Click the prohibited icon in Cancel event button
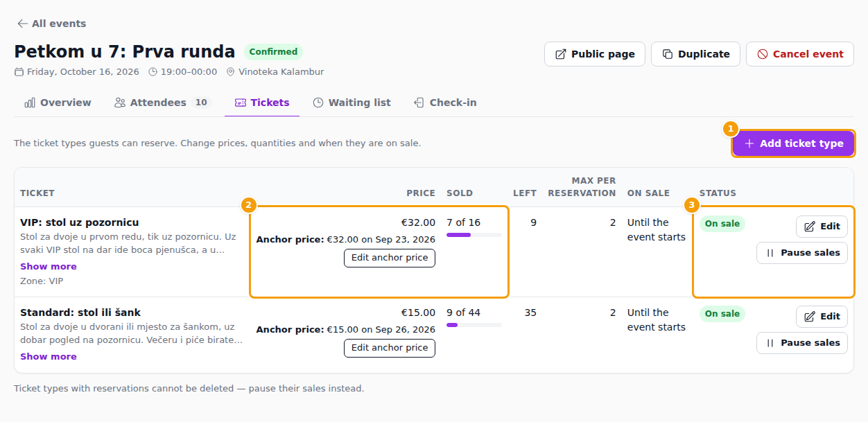The image size is (868, 422). (763, 54)
